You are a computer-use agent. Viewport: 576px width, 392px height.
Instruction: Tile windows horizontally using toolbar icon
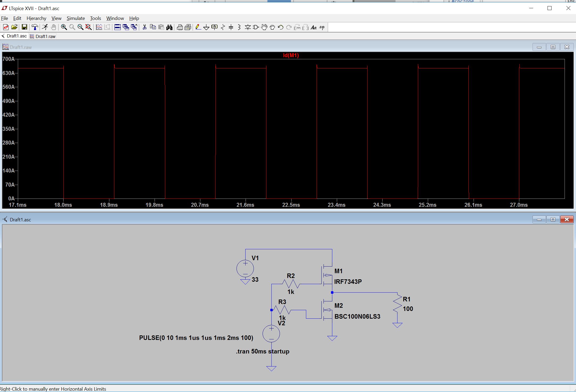click(118, 27)
